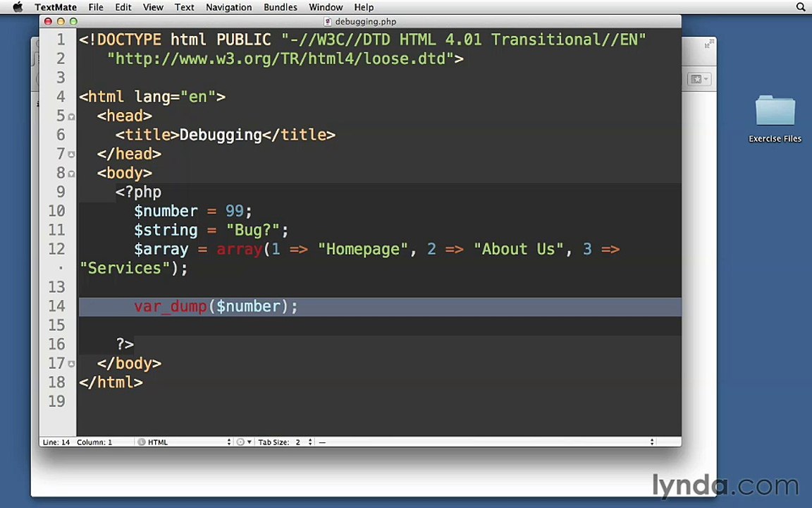812x508 pixels.
Task: Open the Help menu
Action: [x=364, y=7]
